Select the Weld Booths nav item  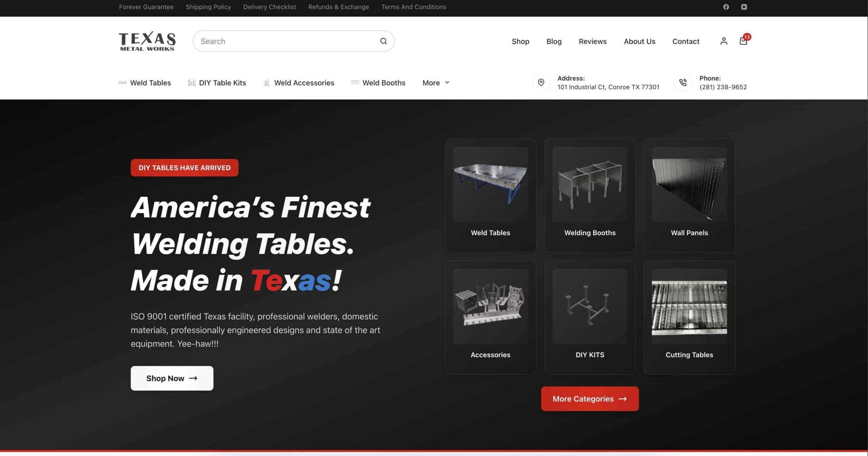coord(384,83)
